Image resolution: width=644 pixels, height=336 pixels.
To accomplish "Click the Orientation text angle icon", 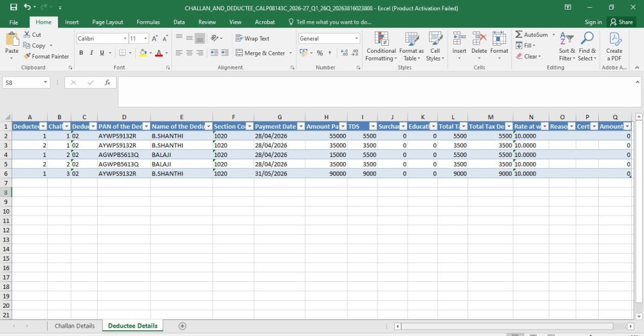I will (x=214, y=38).
